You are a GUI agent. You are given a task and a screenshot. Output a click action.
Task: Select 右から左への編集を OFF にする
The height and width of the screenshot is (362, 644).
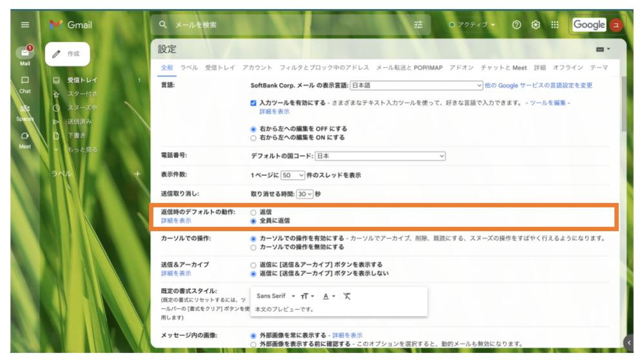pyautogui.click(x=253, y=129)
